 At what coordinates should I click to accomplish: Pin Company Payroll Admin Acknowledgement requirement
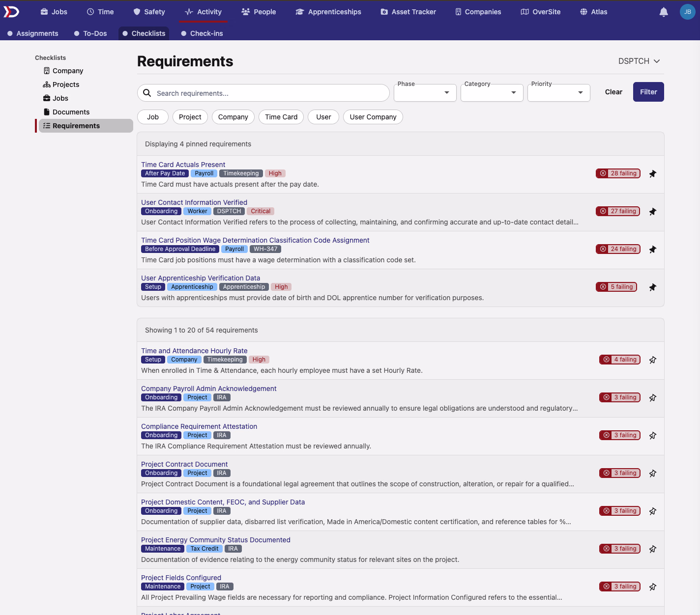tap(653, 398)
